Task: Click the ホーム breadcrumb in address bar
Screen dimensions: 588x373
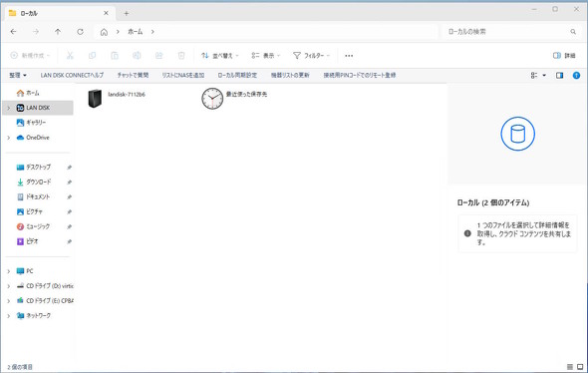Action: click(x=135, y=32)
